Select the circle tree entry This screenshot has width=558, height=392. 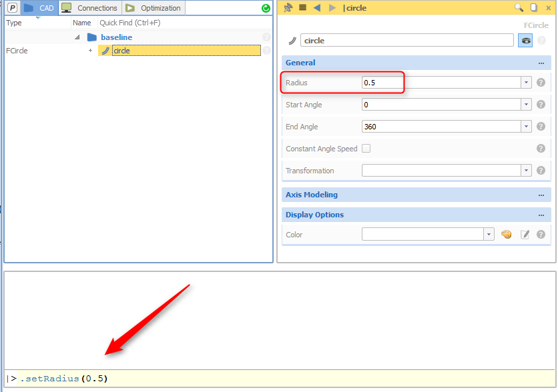[186, 51]
